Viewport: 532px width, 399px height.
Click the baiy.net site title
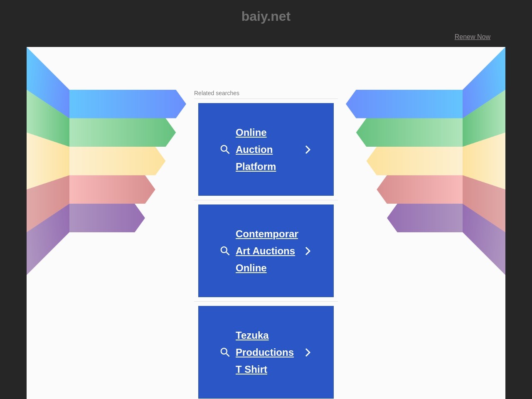pos(266,16)
